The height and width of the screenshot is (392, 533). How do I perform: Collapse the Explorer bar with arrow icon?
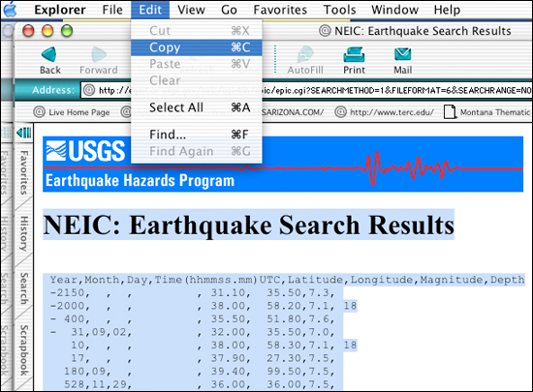coord(24,133)
